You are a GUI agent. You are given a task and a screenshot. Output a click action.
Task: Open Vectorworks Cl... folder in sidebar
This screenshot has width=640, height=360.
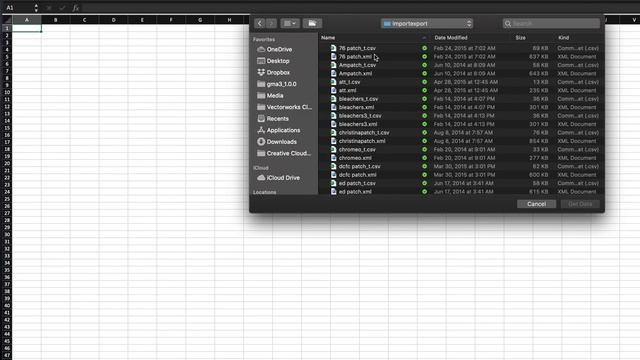(x=284, y=107)
